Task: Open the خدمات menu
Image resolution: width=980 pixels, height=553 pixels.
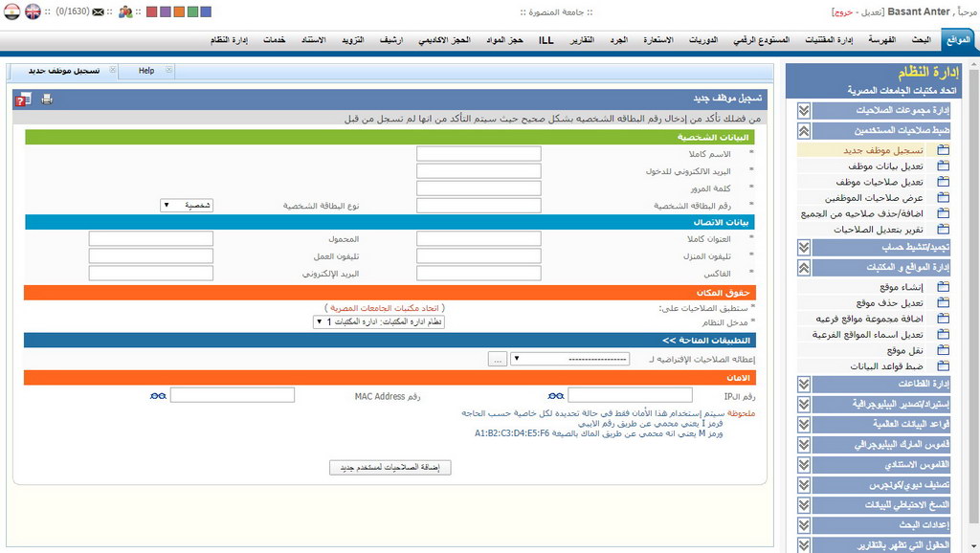Action: coord(275,40)
